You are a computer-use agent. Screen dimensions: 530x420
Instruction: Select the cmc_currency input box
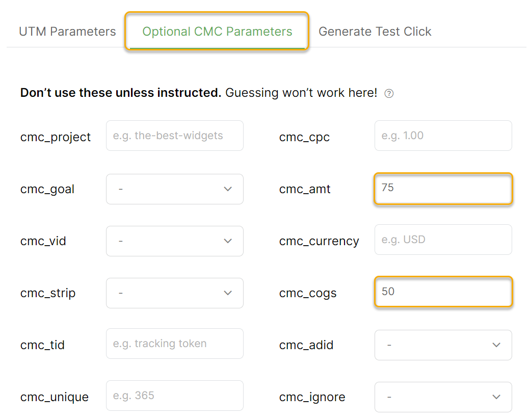coord(443,240)
